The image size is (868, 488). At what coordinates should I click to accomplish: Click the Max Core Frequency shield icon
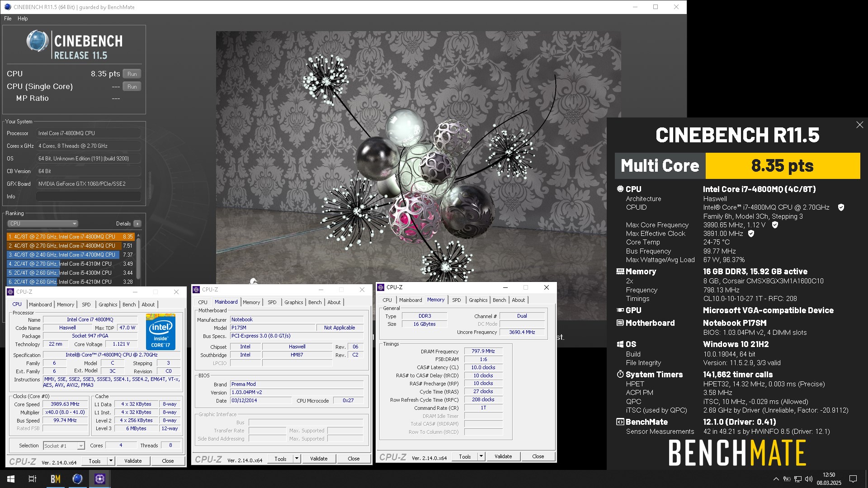pos(775,225)
